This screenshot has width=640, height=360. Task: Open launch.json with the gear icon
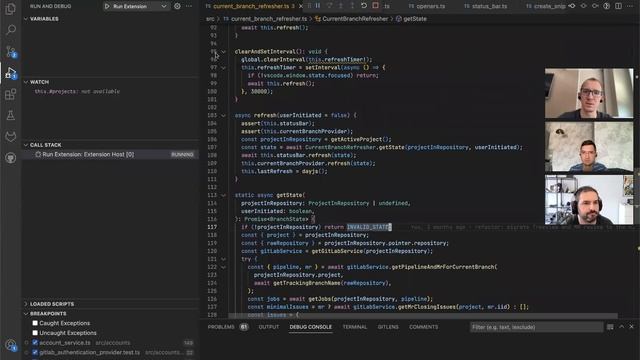(177, 6)
